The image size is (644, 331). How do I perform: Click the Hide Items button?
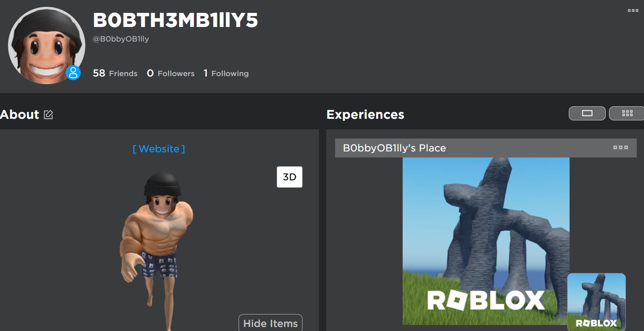(270, 323)
